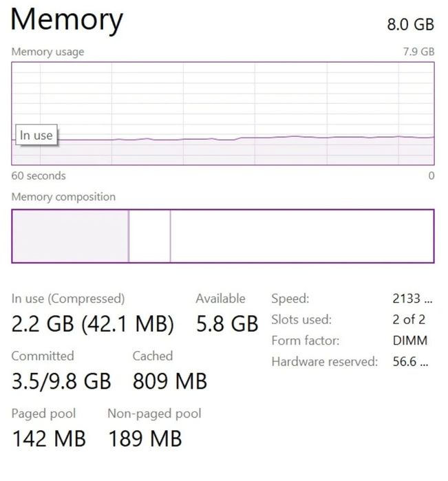Click the Memory composition label
The height and width of the screenshot is (481, 448).
click(x=63, y=197)
